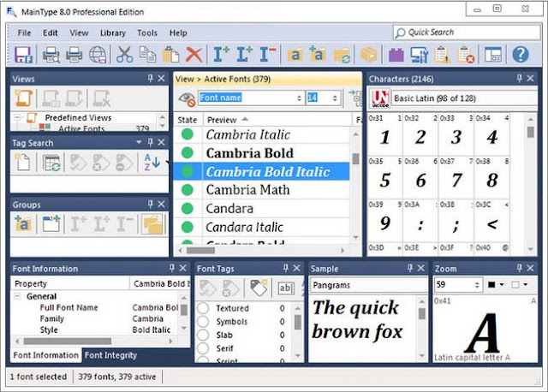Collapse the General property section
Screen dimensions: 548x392
click(x=17, y=296)
